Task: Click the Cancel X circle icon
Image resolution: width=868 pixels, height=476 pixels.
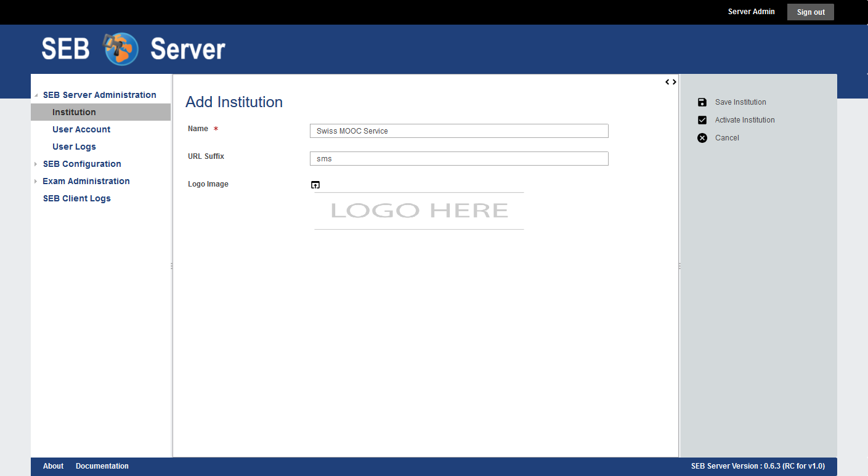Action: point(702,138)
